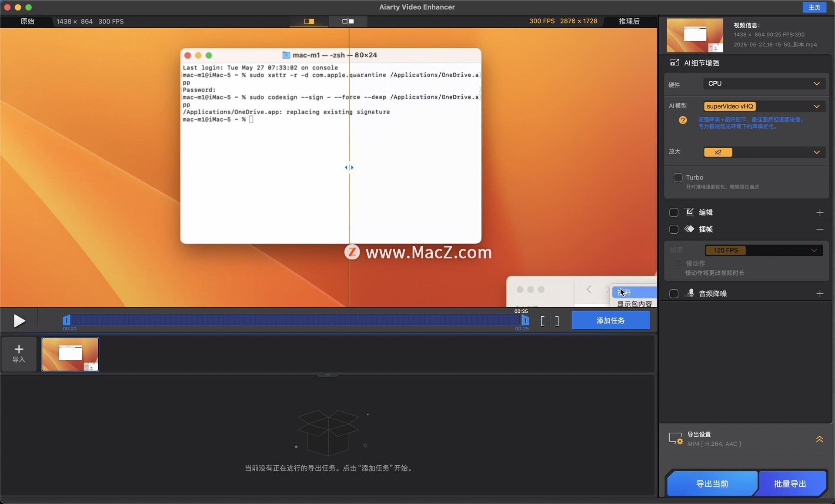Viewport: 835px width, 504px height.
Task: Enable the Turbo checkbox
Action: (x=678, y=177)
